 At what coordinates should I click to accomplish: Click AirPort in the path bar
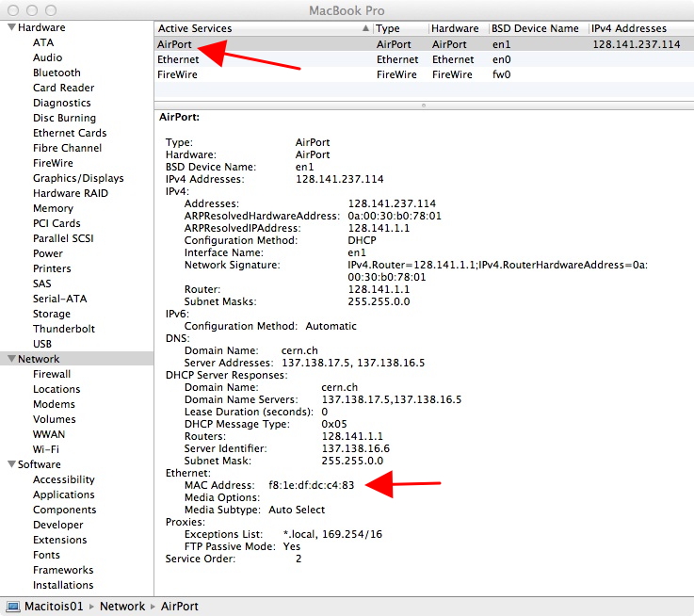[x=179, y=607]
